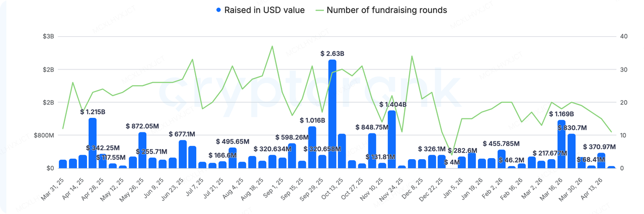Click the $ 455.785M bar
The width and height of the screenshot is (644, 214).
(502, 159)
